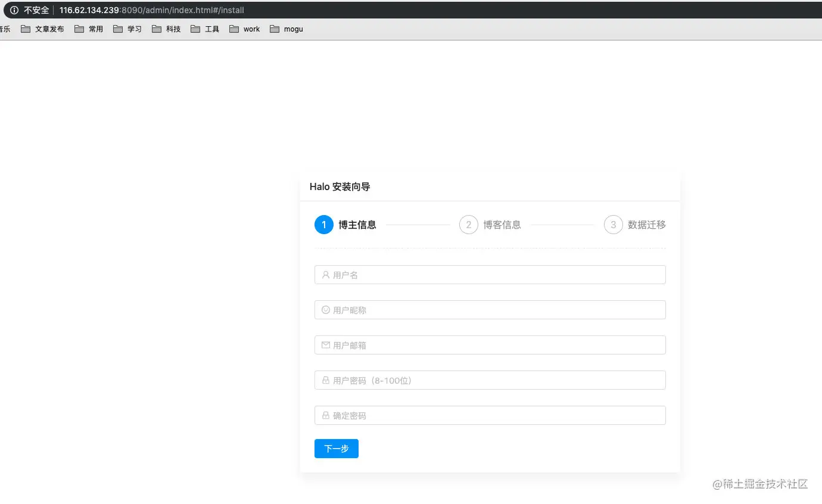Open the 文章发布 bookmark folder
The image size is (822, 504).
tap(42, 29)
